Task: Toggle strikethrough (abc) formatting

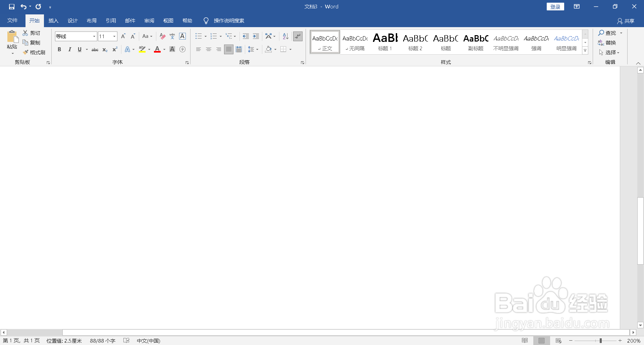Action: (x=95, y=49)
